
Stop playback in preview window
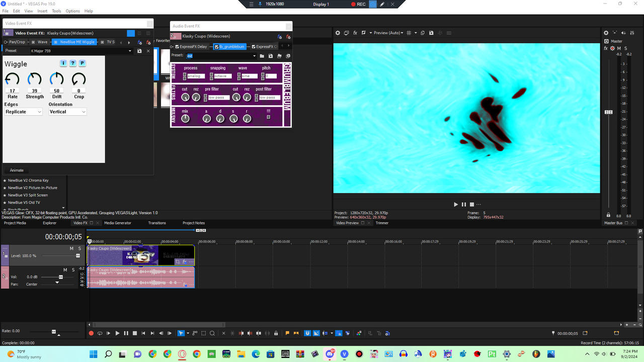(472, 205)
